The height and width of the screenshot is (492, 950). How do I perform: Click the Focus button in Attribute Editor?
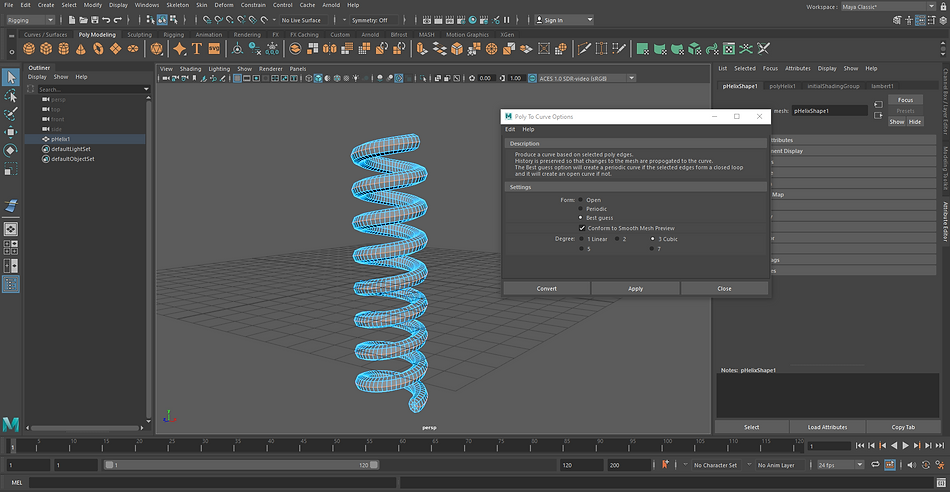[x=905, y=100]
